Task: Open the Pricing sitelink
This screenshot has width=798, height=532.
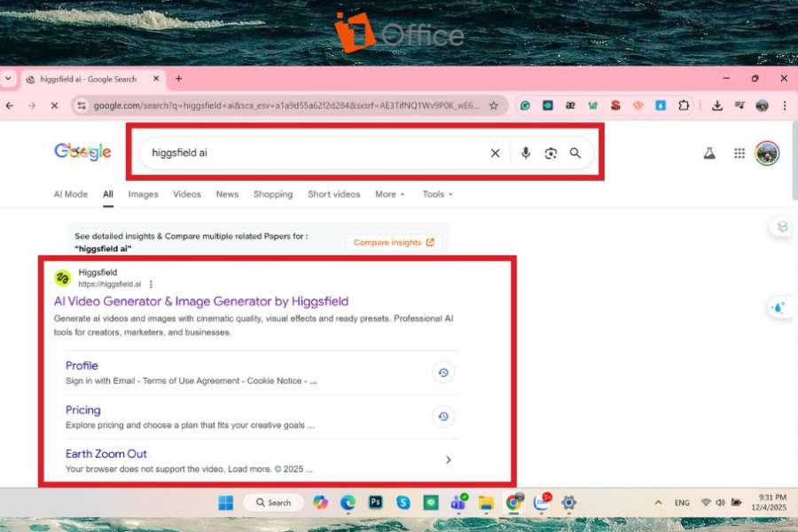Action: pos(83,410)
